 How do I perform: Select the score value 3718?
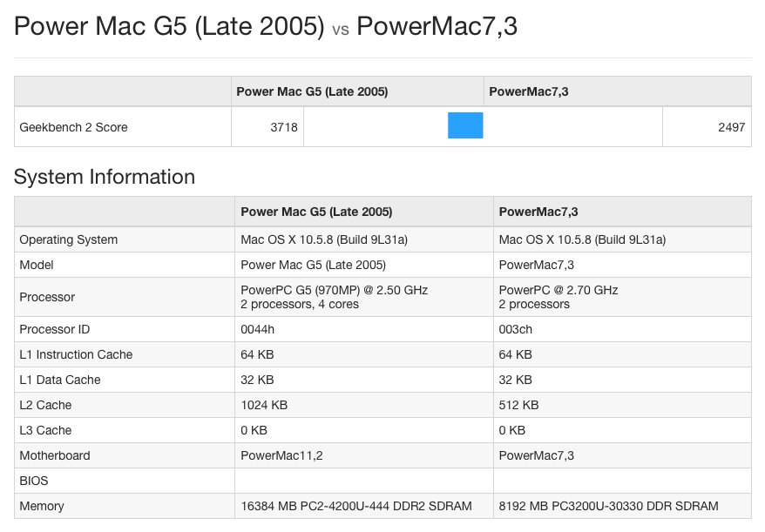click(284, 127)
